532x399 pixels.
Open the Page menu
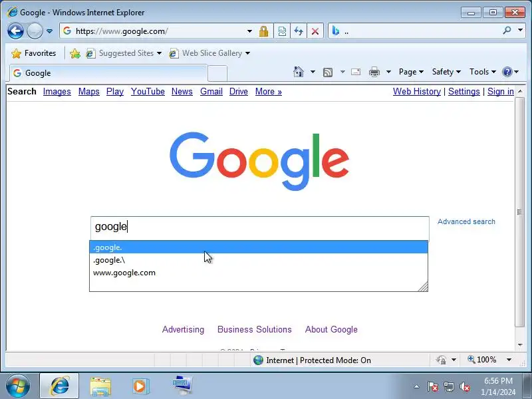pos(411,72)
